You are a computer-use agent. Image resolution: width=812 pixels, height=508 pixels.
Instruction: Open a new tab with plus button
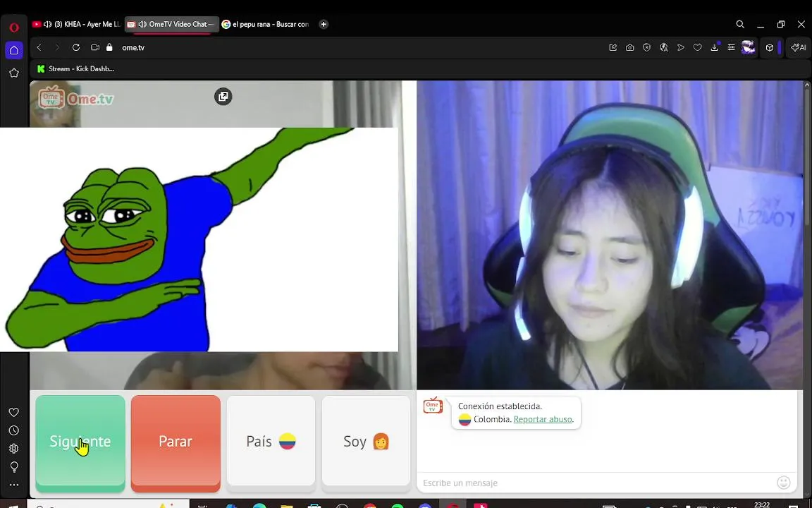(x=323, y=25)
